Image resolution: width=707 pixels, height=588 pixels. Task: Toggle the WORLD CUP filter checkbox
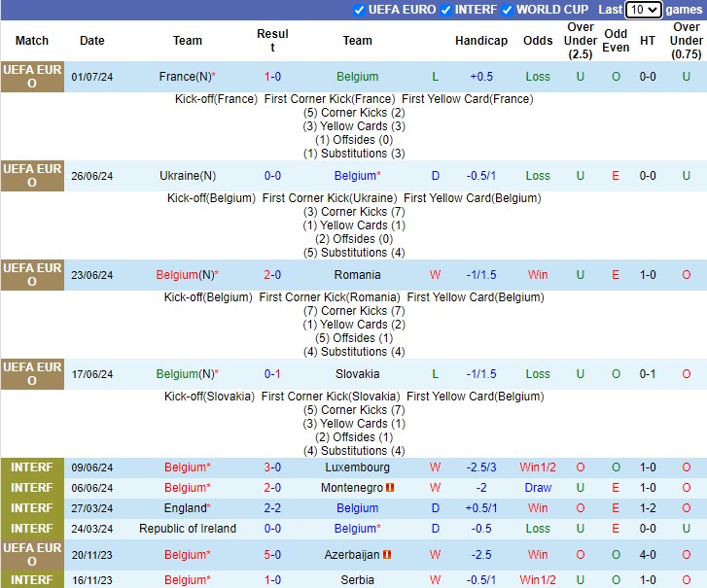pyautogui.click(x=507, y=10)
